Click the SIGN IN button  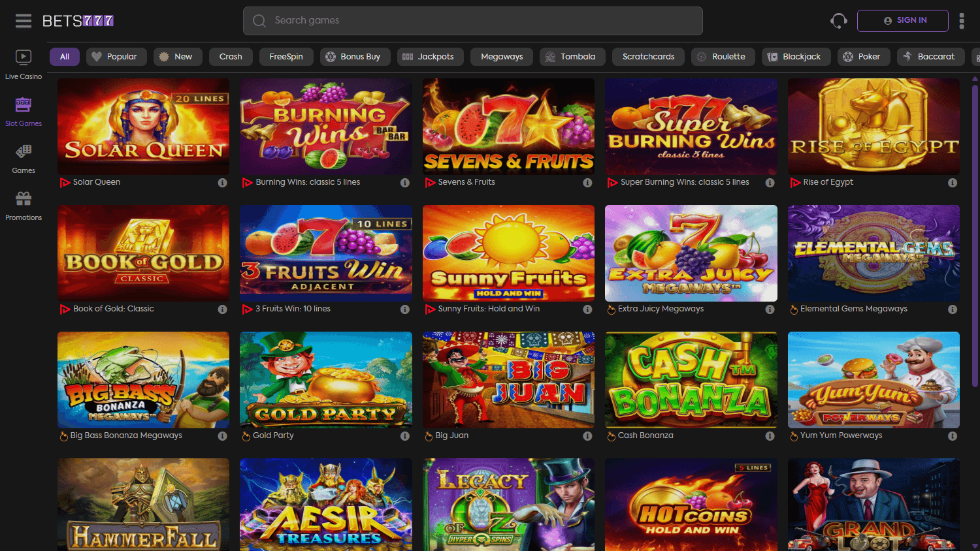[x=902, y=20]
